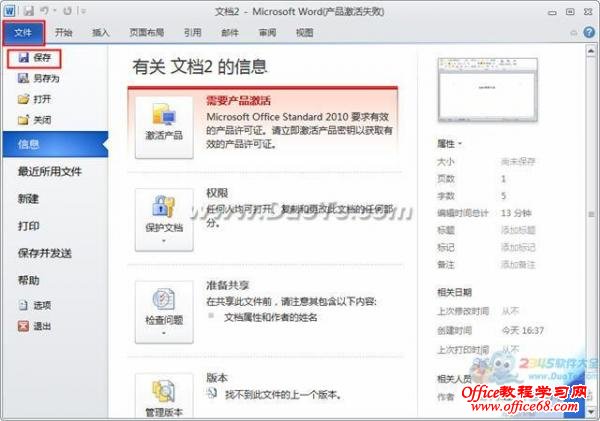
Task: Switch to the 开始 ribbon tab
Action: pos(64,33)
